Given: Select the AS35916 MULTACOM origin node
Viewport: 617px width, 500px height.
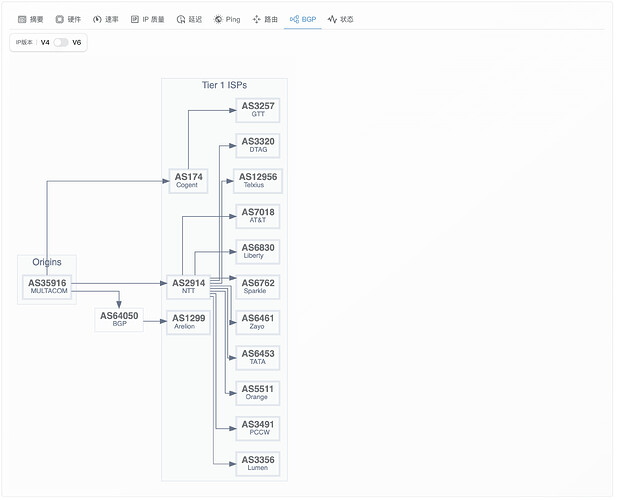Looking at the screenshot, I should 47,287.
